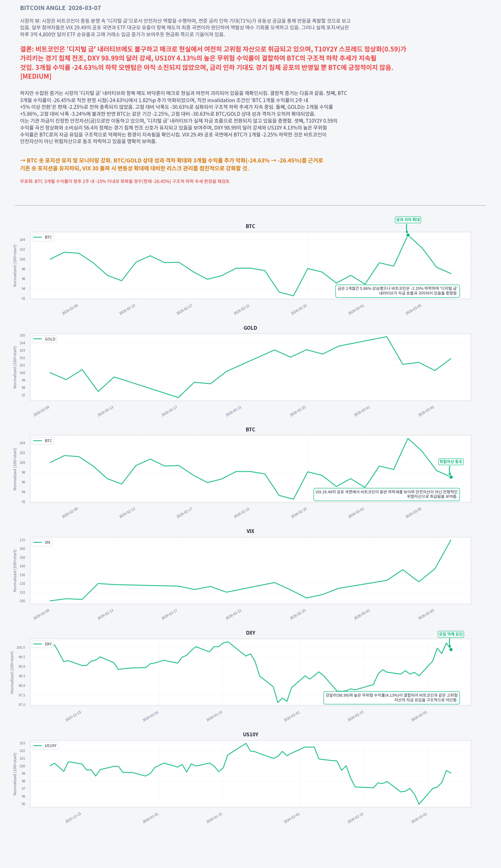Click the '강달러(98.99)' annotation box in the DXY chart
The height and width of the screenshot is (868, 501).
tap(391, 697)
